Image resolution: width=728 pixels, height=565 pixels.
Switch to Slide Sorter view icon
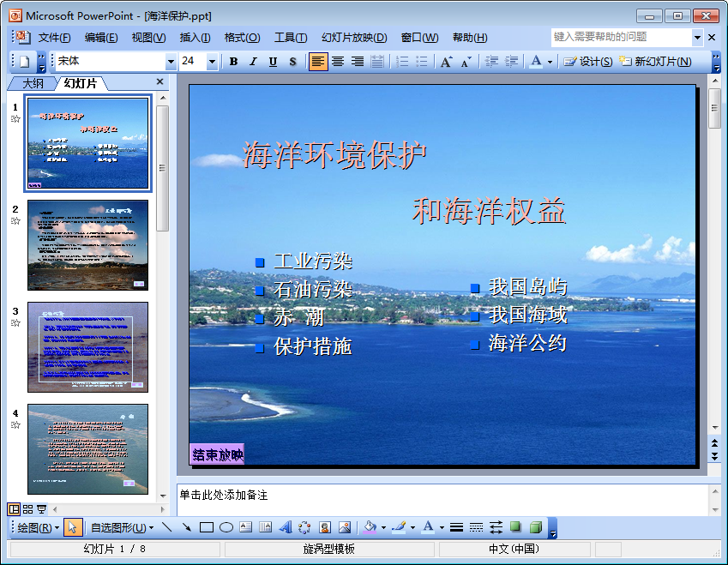27,509
